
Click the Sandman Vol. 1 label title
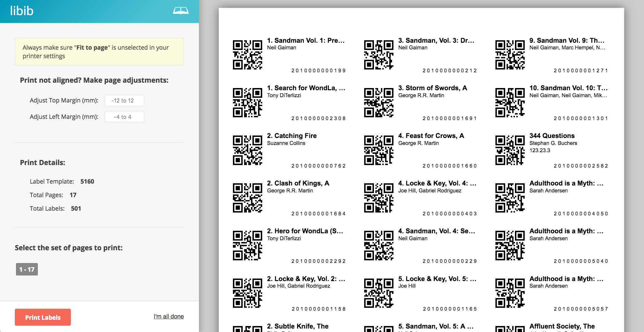click(x=306, y=41)
